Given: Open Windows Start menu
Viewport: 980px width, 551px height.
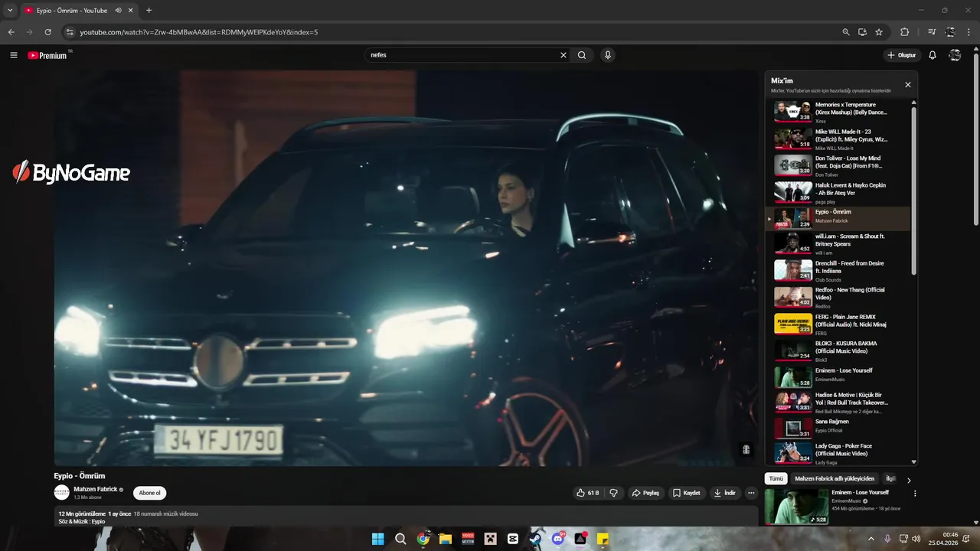Looking at the screenshot, I should 377,539.
